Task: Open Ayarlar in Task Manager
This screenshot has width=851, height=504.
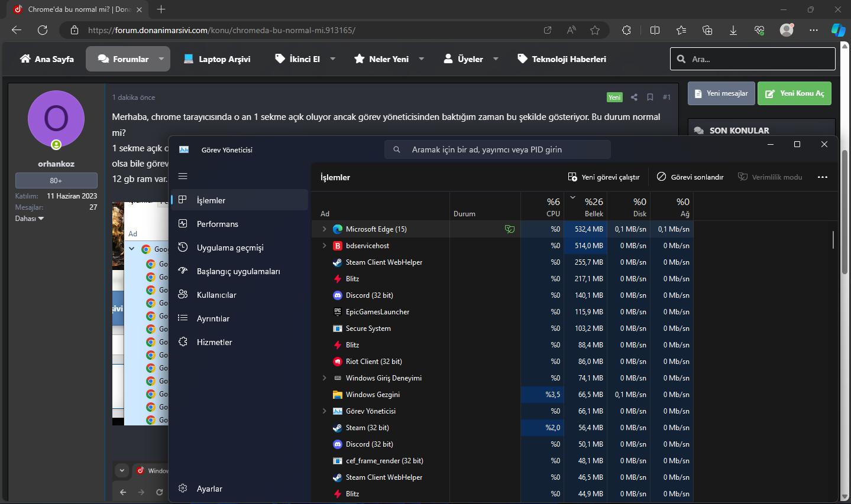Action: 240,489
